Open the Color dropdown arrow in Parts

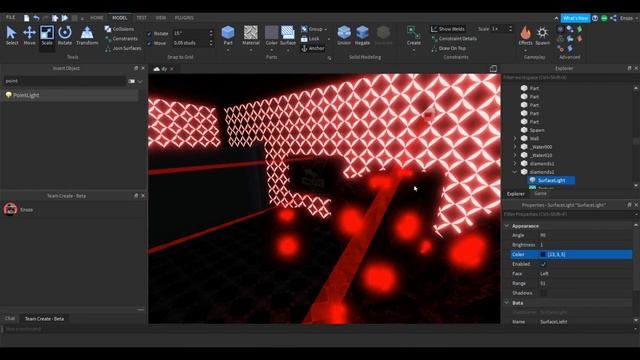pyautogui.click(x=271, y=50)
